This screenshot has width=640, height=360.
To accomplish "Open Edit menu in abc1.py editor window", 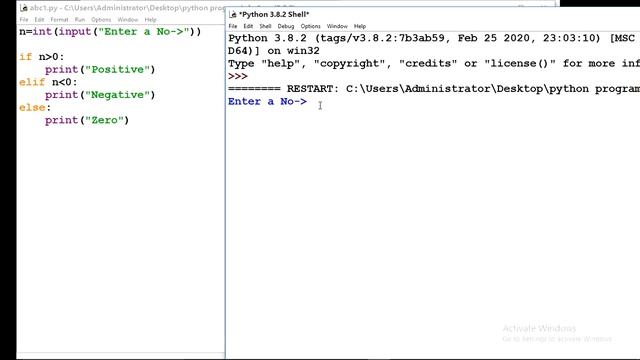I will 39,20.
